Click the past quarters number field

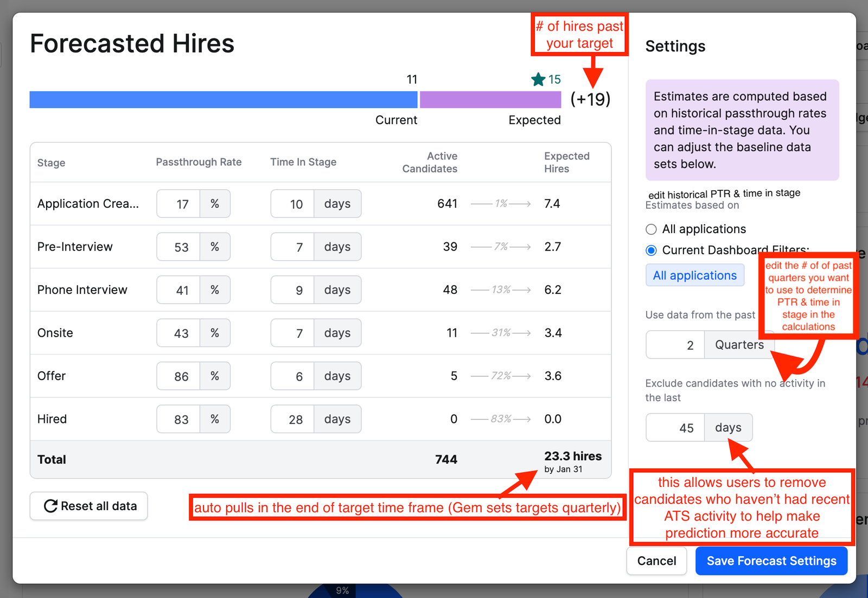675,345
